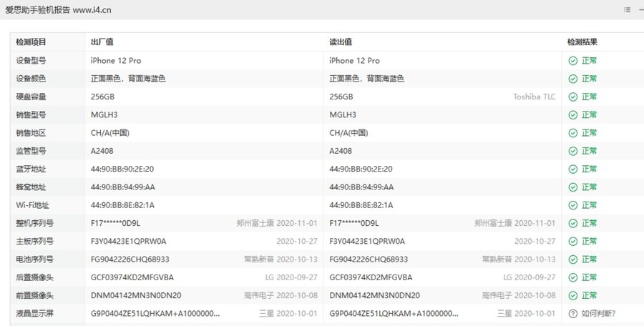644x326 pixels.
Task: Click the green check icon for 电池序列号 row
Action: coord(573,260)
